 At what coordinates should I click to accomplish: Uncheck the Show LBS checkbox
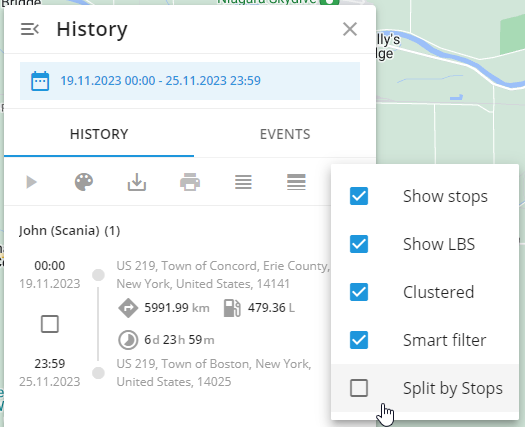click(x=359, y=244)
